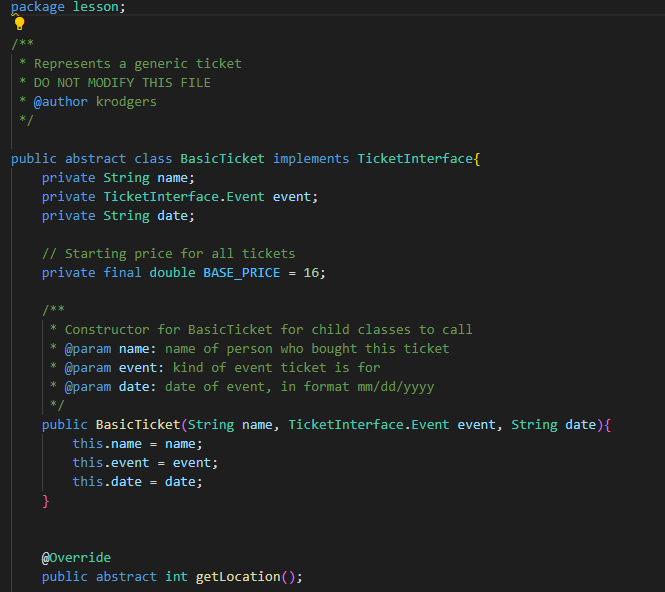The width and height of the screenshot is (665, 592).
Task: Click '@param' tag before 'name:'
Action: click(x=88, y=349)
